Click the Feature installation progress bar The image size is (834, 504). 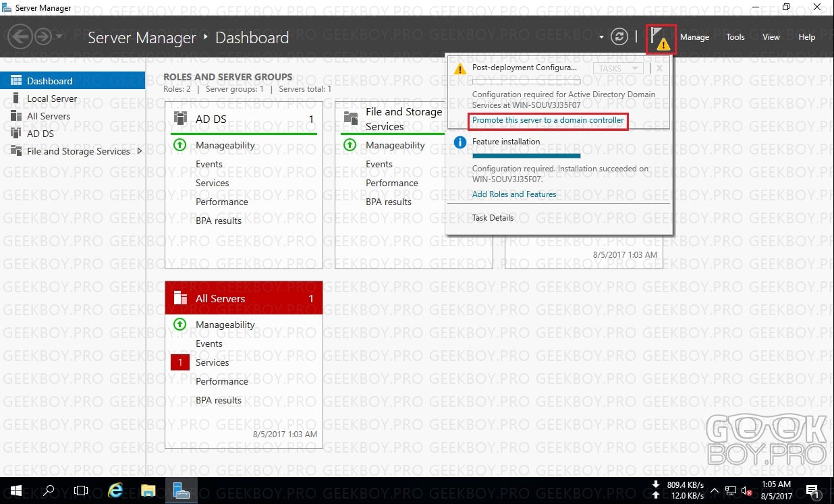coord(526,157)
